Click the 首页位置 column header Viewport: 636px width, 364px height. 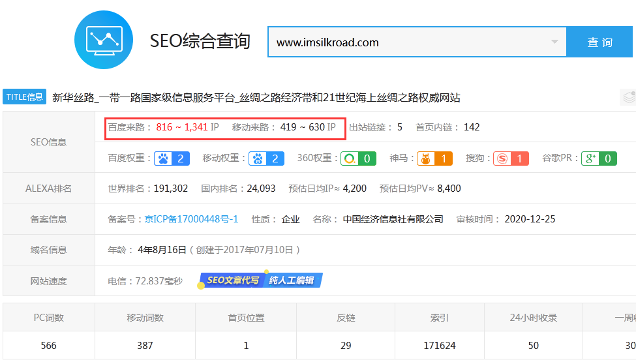pos(246,317)
